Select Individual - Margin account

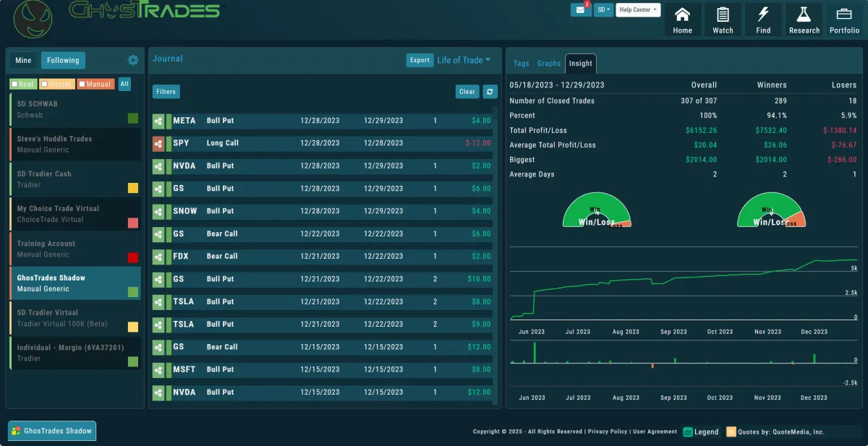tap(75, 353)
